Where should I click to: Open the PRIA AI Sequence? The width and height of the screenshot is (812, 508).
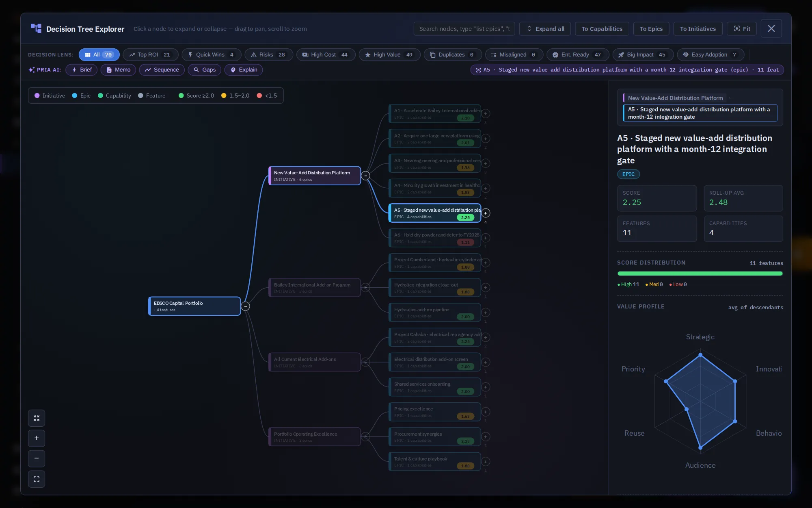tap(162, 70)
